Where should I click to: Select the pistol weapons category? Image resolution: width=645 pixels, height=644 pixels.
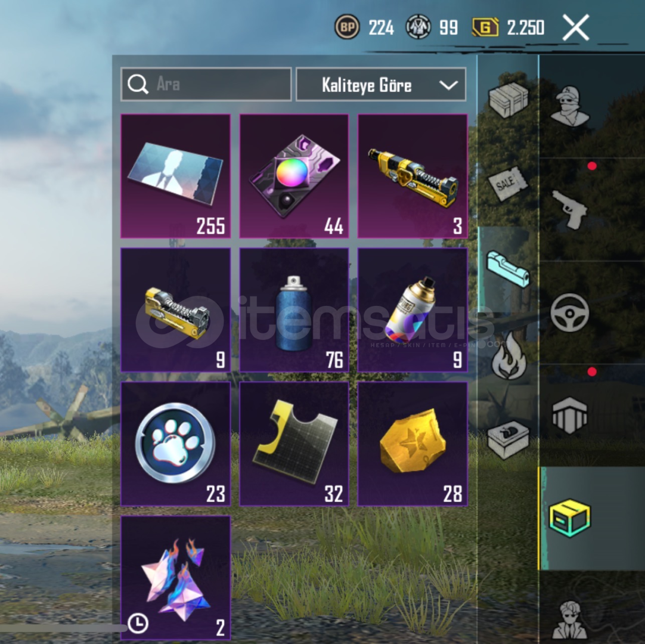pos(570,209)
